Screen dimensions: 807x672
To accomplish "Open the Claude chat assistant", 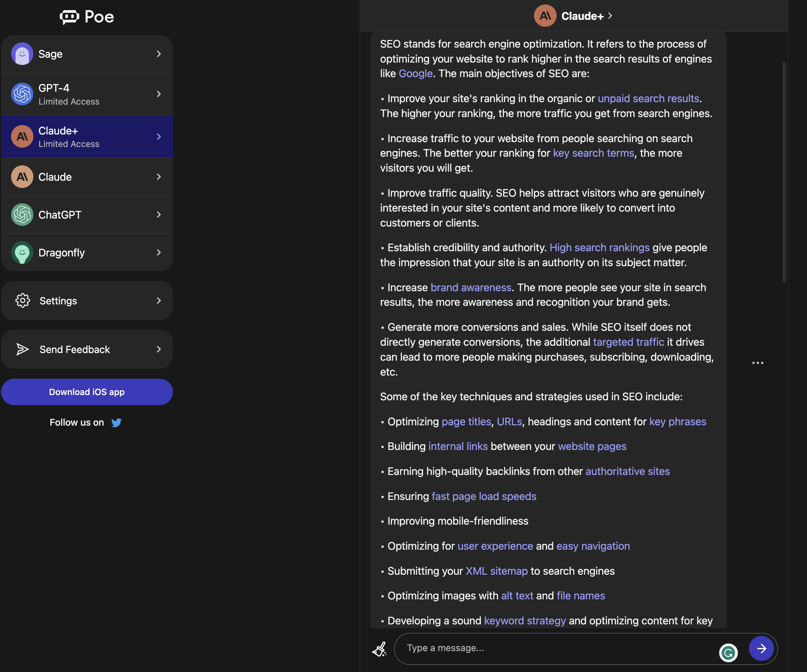I will pos(86,177).
